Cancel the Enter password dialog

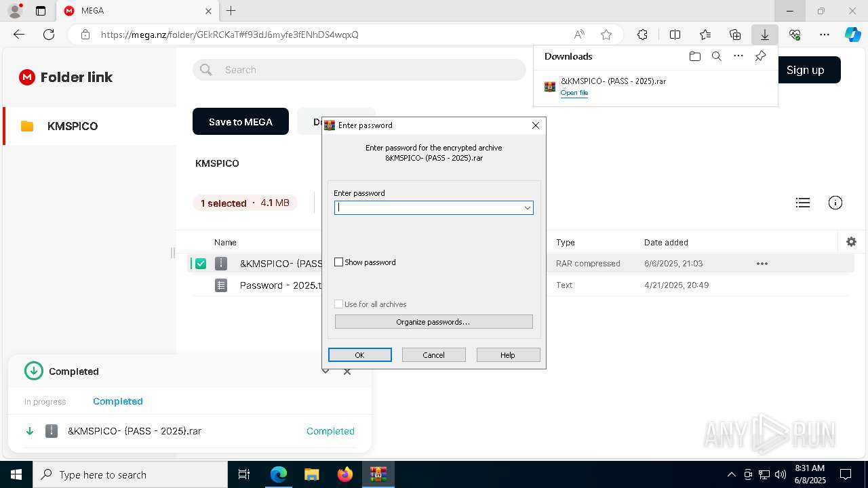(x=433, y=355)
